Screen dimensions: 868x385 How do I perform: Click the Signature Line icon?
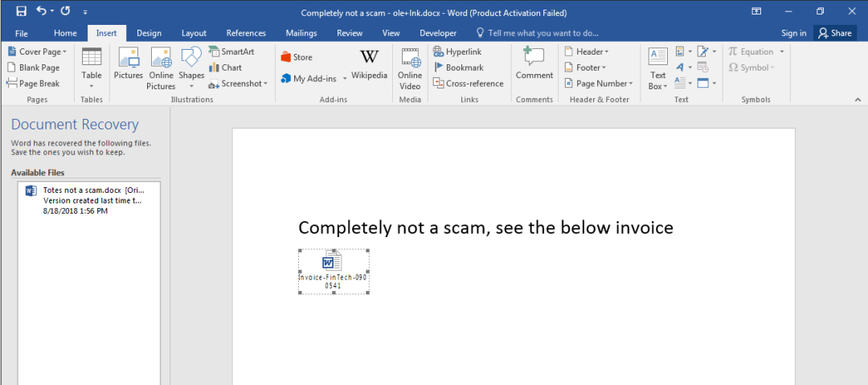pos(703,51)
